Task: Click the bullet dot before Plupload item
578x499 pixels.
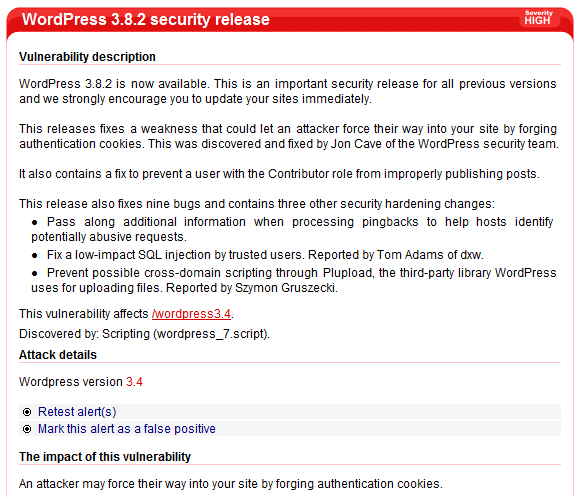Action: pyautogui.click(x=35, y=273)
